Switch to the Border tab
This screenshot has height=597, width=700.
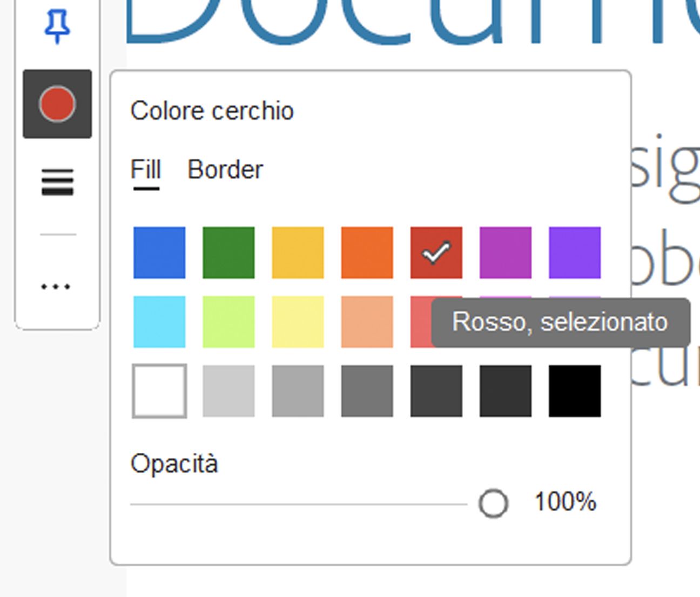(x=225, y=169)
